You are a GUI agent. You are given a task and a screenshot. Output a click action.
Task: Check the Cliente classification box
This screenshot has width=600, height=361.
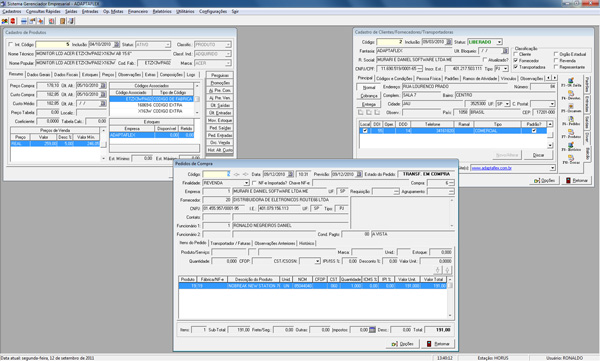pos(516,54)
